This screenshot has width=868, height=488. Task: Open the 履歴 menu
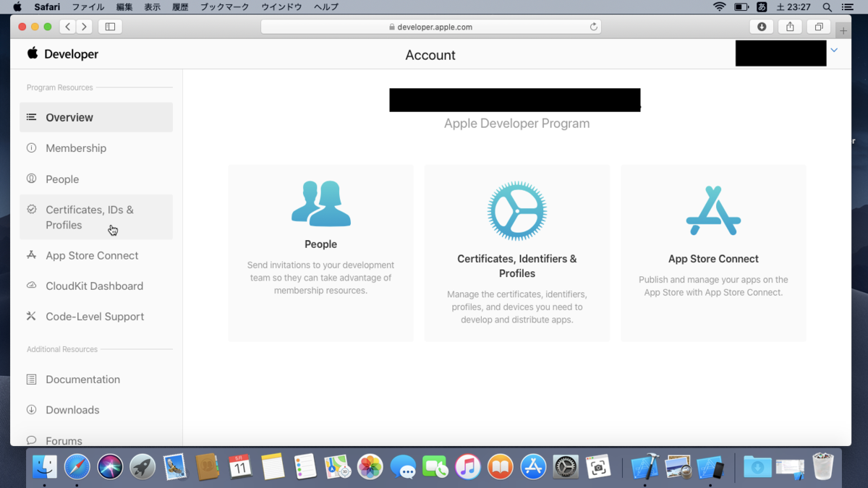click(179, 7)
